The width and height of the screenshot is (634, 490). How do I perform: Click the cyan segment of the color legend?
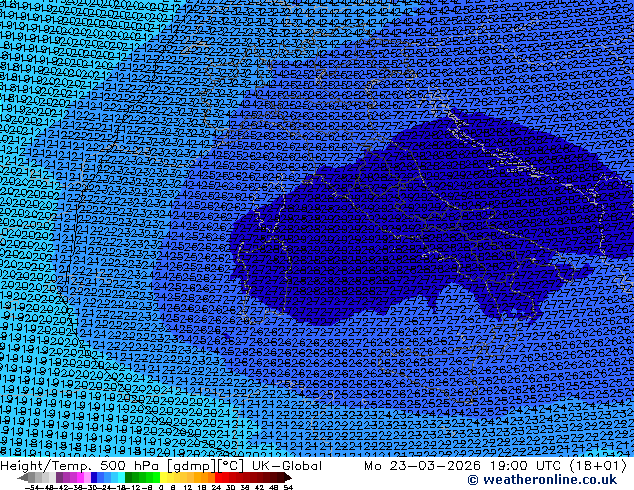pos(121,477)
